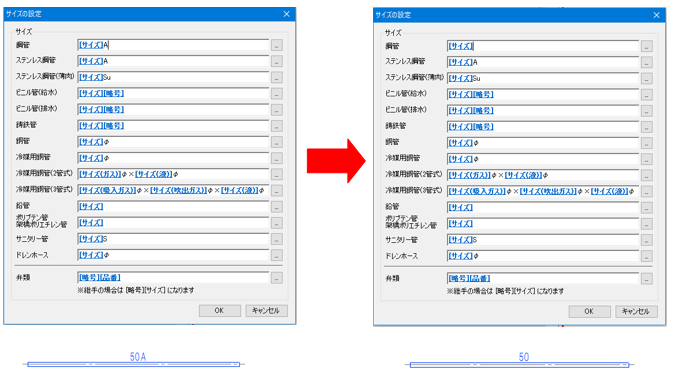This screenshot has height=376, width=674.
Task: Click the 冷媒用銅管(2管式) field in right dialog
Action: pyautogui.click(x=543, y=175)
